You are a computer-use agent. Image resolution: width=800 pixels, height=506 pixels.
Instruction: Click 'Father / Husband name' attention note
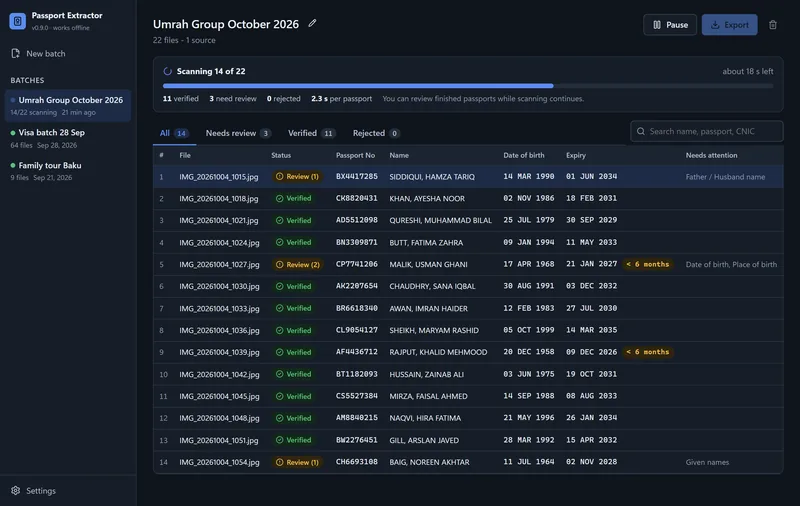[725, 177]
